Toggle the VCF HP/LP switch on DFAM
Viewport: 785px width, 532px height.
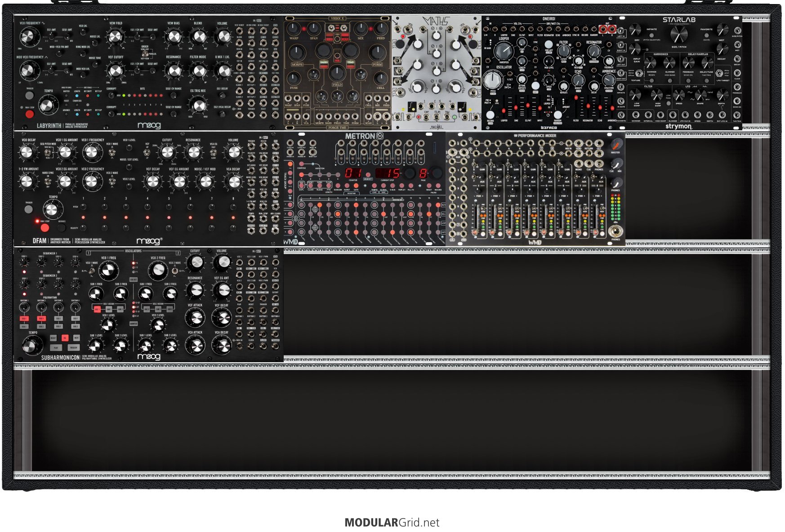[x=147, y=152]
